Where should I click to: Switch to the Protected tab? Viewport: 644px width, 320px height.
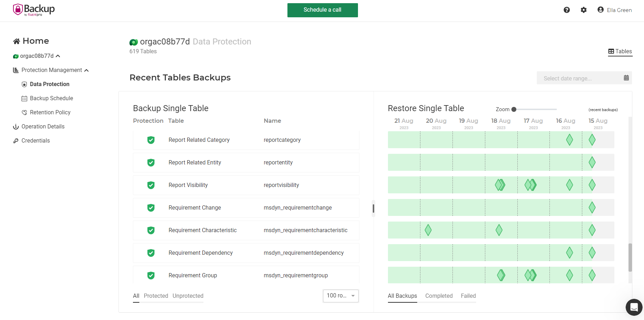click(156, 296)
